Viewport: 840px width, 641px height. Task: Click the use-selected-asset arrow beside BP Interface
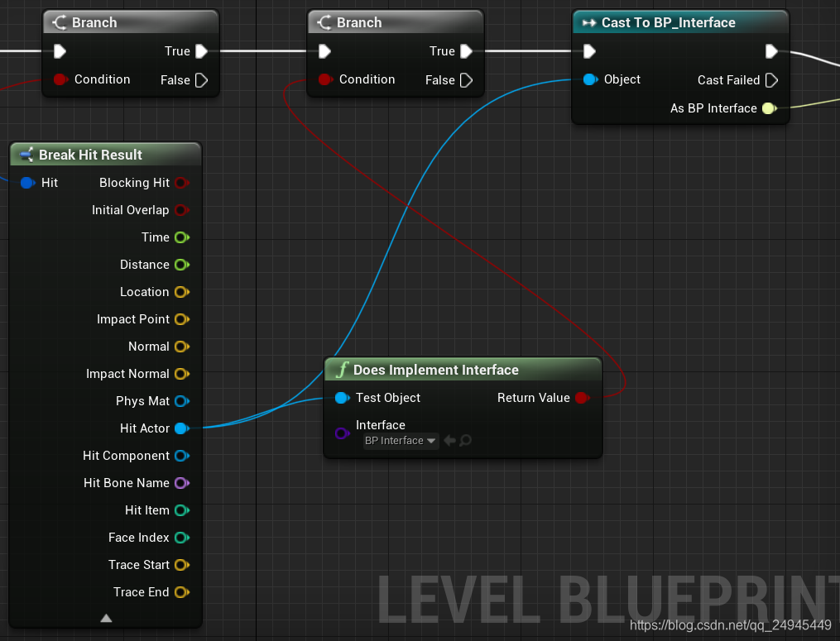(449, 440)
